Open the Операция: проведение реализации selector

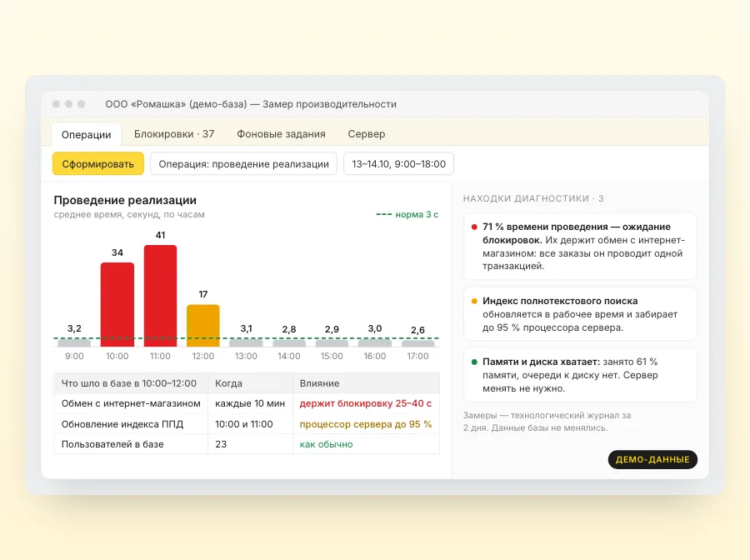tap(244, 163)
